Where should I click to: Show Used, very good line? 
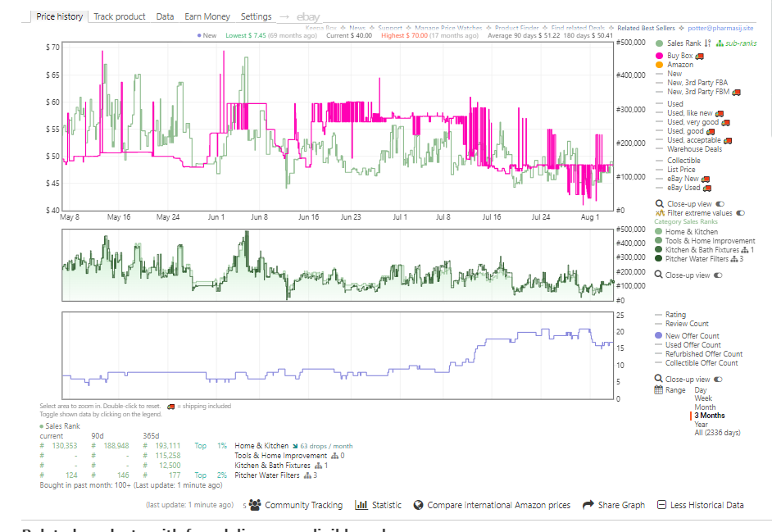pyautogui.click(x=693, y=121)
